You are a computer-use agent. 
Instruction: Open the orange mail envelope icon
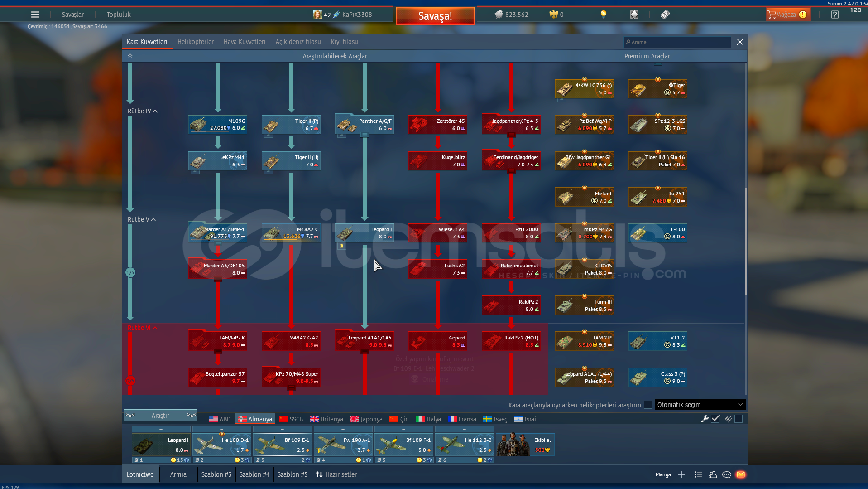point(741,474)
